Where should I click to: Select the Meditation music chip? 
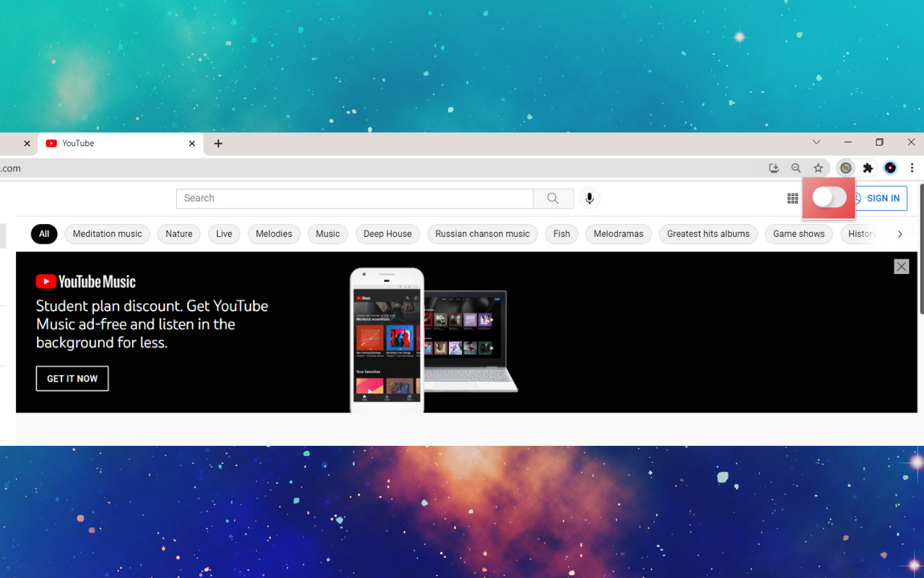click(x=108, y=234)
